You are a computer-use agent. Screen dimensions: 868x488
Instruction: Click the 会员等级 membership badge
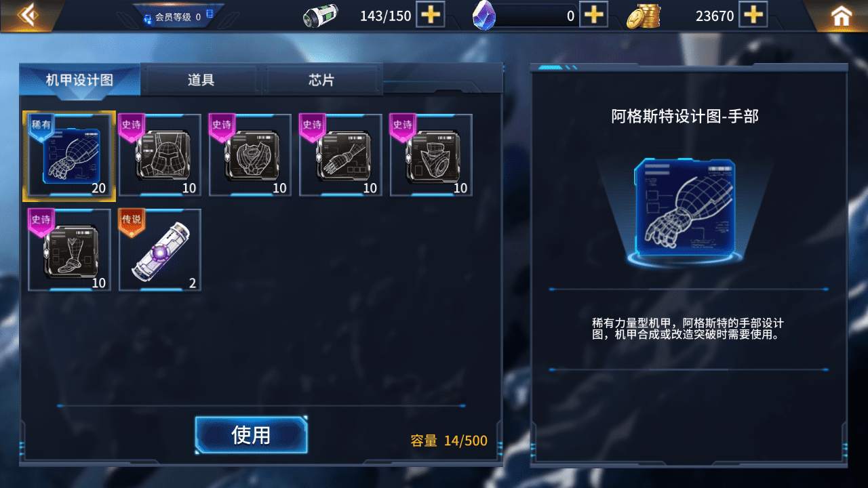point(178,16)
